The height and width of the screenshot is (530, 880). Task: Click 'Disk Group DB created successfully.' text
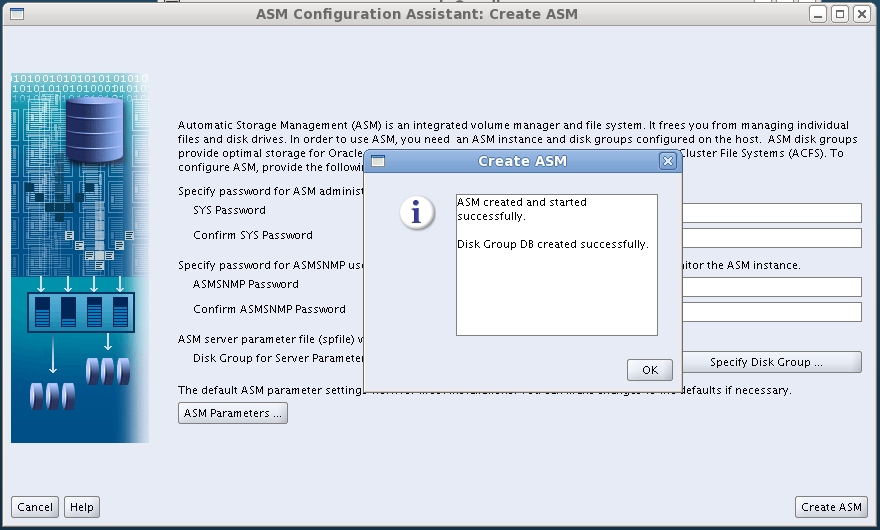coord(553,244)
